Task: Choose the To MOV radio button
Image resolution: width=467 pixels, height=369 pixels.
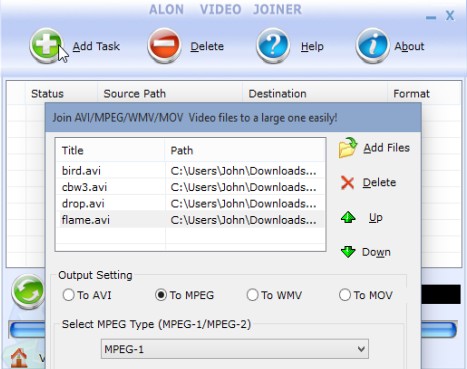Action: tap(345, 295)
